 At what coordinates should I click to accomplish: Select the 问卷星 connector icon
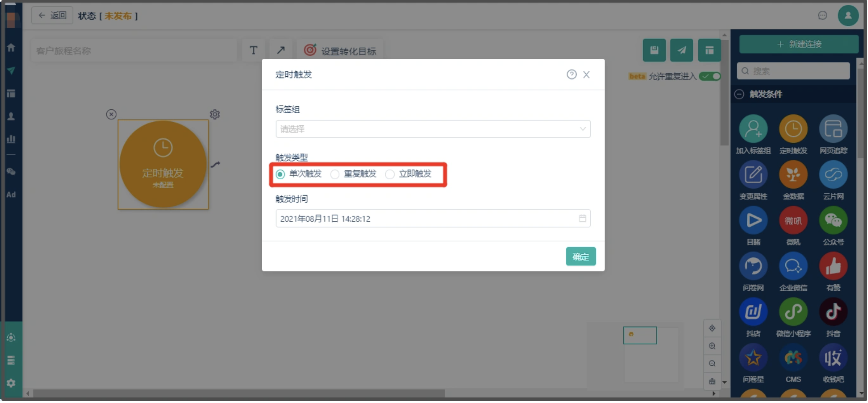click(x=754, y=358)
